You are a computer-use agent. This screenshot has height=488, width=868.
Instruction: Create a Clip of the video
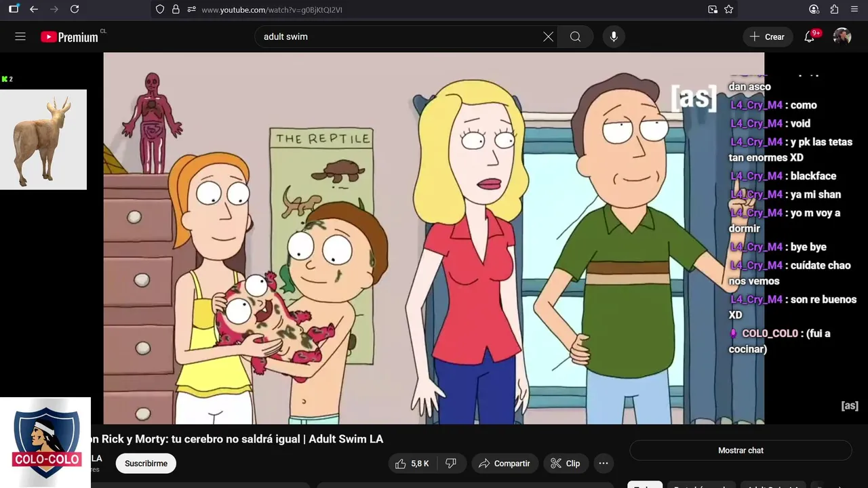565,464
